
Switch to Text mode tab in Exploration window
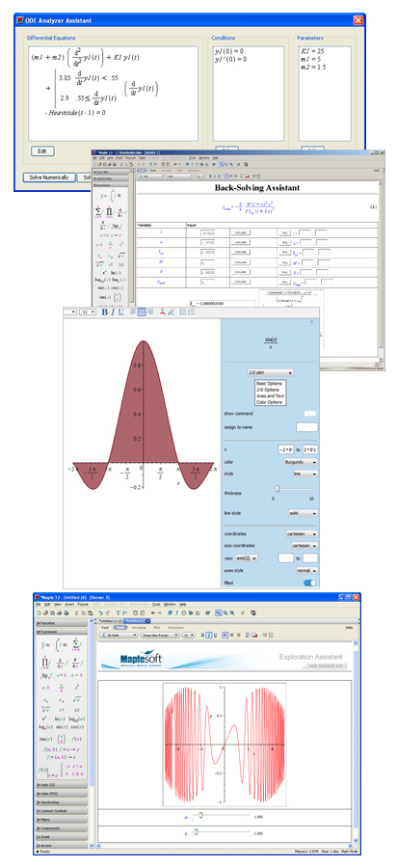coord(104,627)
